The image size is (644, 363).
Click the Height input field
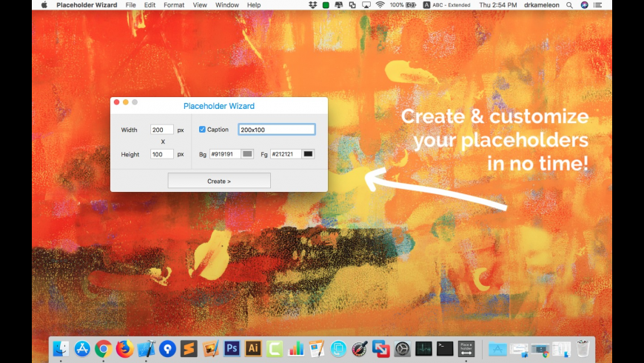162,154
